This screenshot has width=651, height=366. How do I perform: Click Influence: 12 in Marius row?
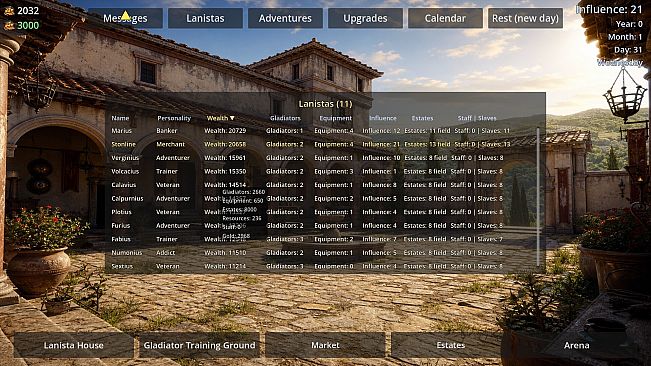(x=381, y=131)
